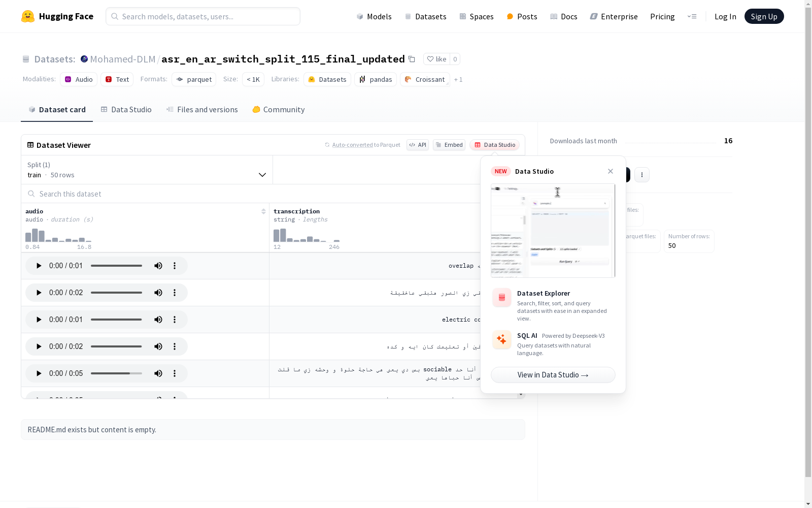
Task: Open the Community tab
Action: click(279, 110)
